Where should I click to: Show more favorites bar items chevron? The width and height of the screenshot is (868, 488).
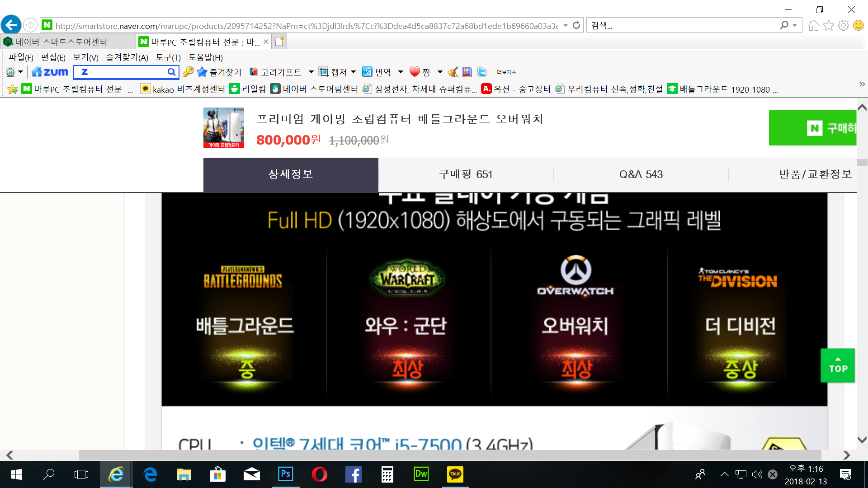pos(862,84)
